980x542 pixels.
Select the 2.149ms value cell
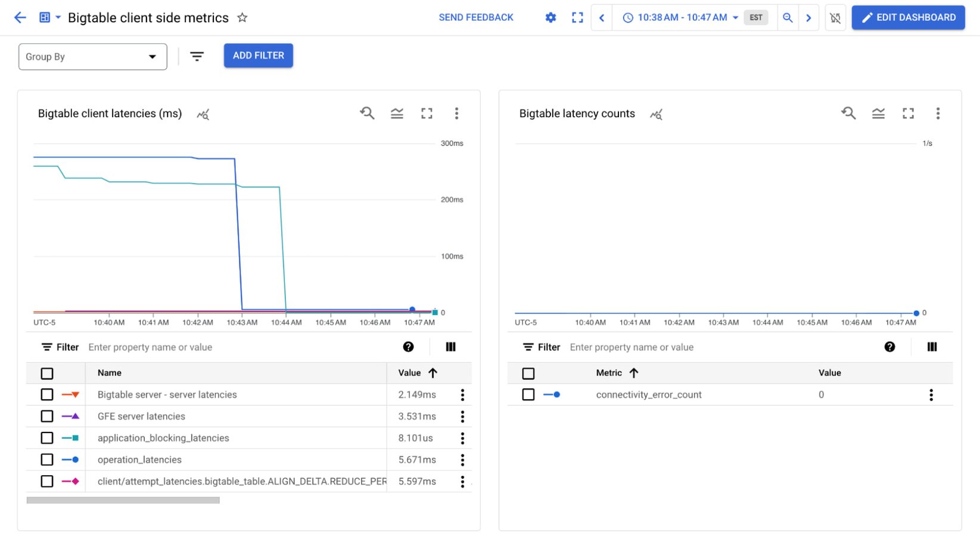point(417,394)
